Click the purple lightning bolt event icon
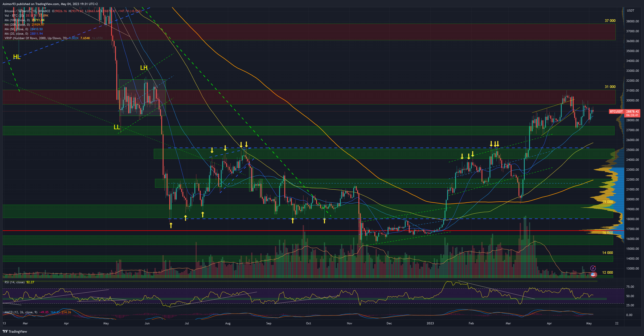The image size is (644, 336). [593, 268]
